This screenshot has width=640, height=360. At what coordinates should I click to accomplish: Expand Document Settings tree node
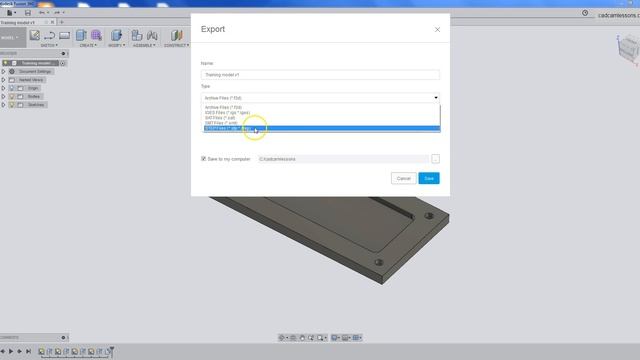point(4,71)
